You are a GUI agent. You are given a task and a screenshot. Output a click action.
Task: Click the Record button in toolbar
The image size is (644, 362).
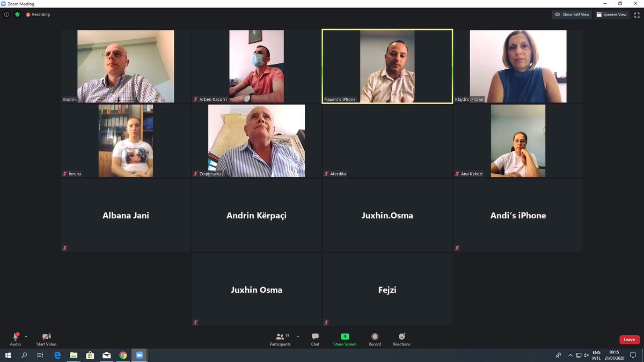375,339
